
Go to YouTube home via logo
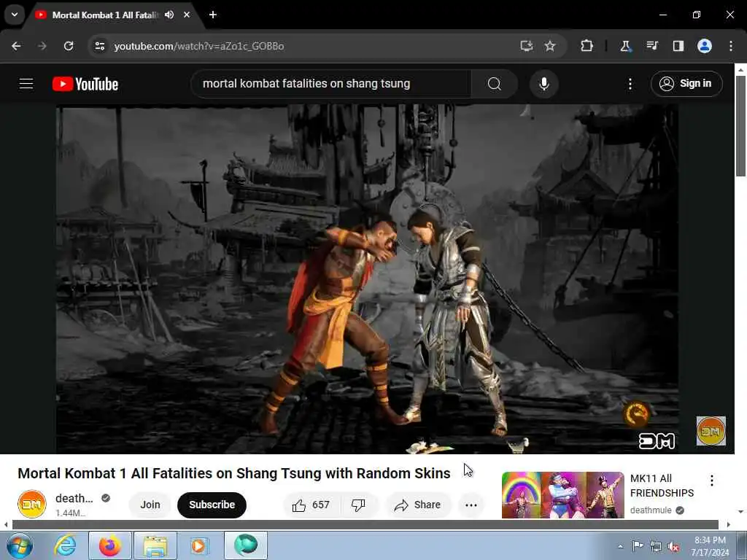[x=85, y=84]
